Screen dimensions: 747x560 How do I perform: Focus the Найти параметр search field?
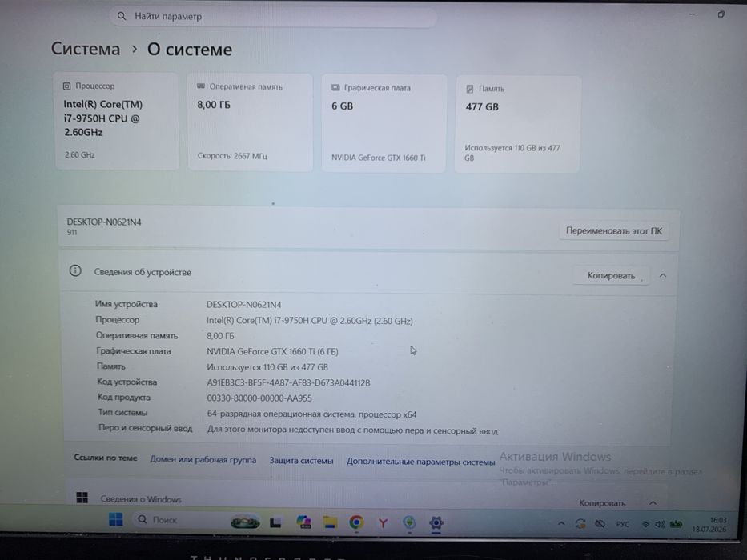point(274,17)
